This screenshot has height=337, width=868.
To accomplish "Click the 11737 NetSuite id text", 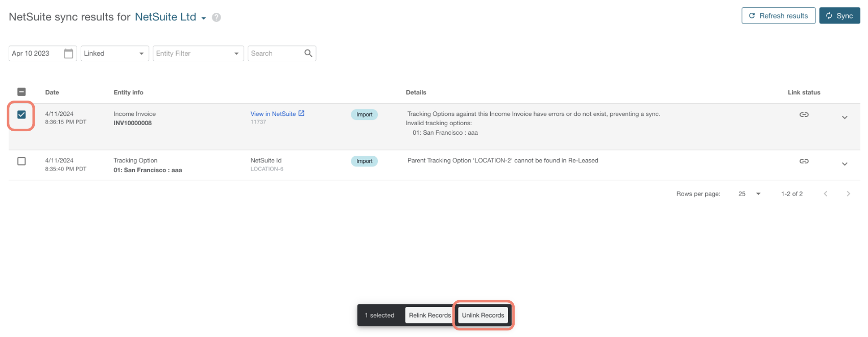I will pos(258,122).
